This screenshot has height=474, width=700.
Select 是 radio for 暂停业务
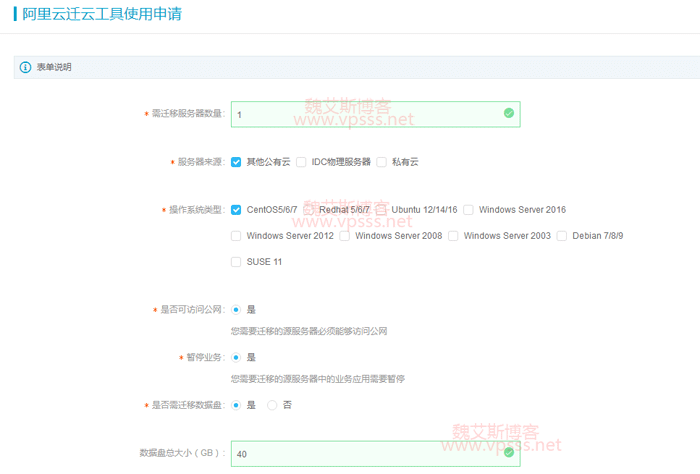click(236, 357)
